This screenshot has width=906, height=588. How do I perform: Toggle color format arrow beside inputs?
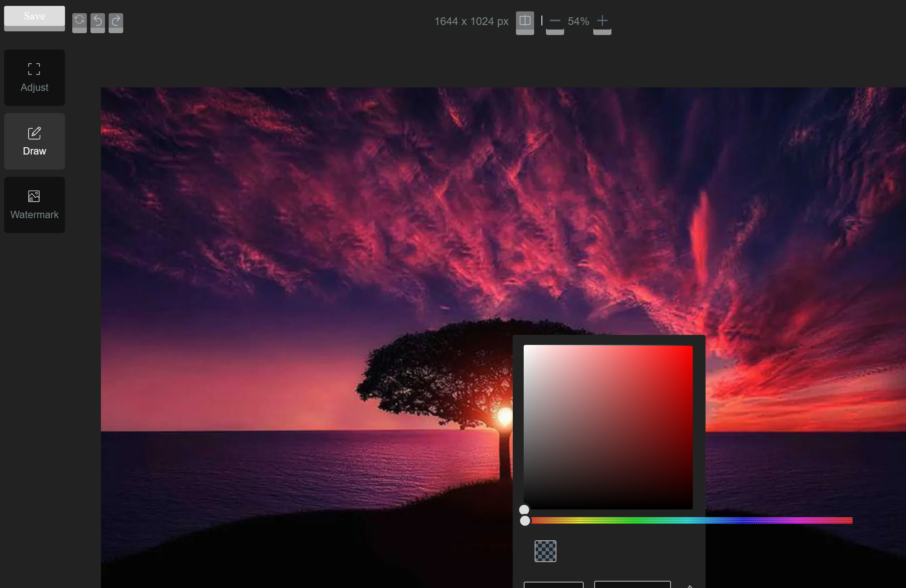click(690, 586)
